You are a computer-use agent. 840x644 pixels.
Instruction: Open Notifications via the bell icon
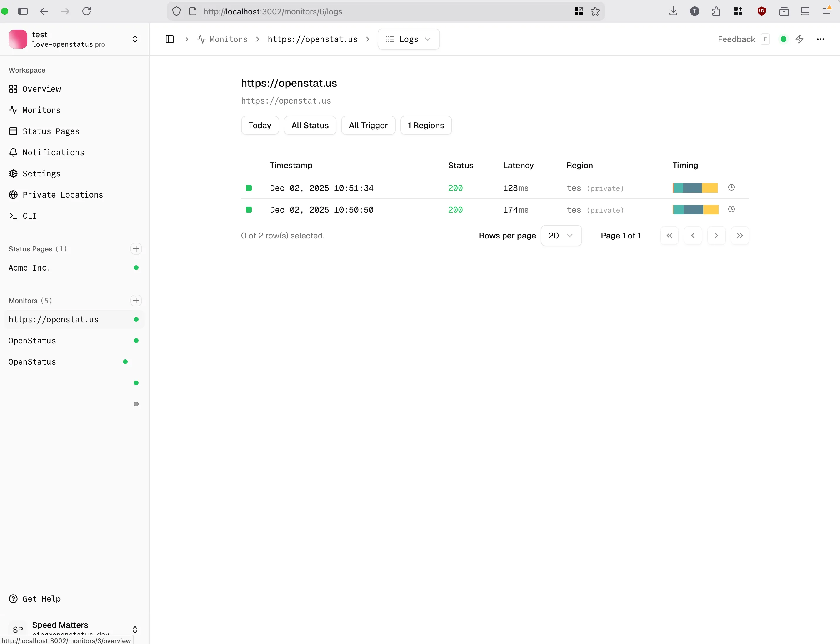coord(13,152)
